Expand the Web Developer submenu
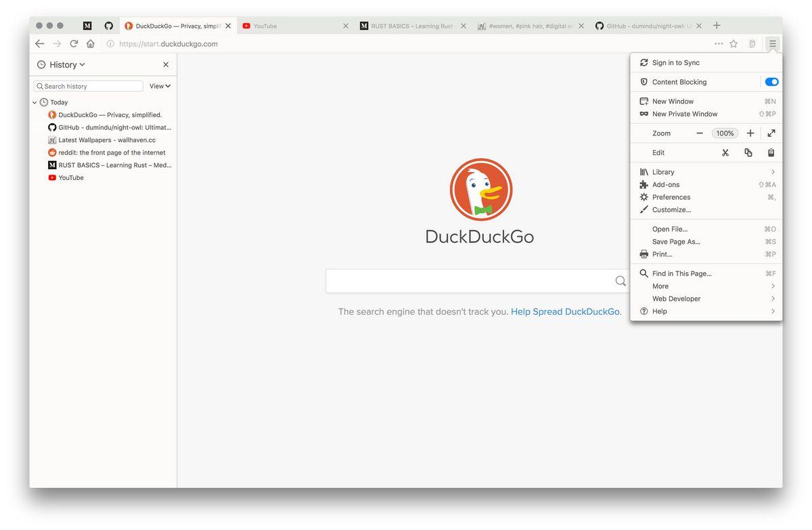The image size is (812, 530). coord(706,299)
